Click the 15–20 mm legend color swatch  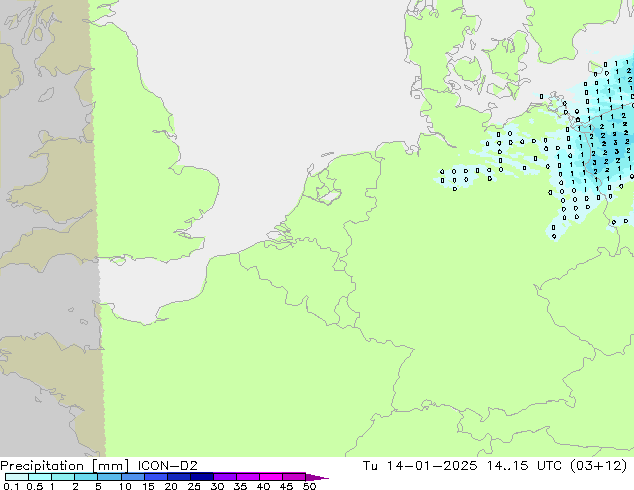156,477
